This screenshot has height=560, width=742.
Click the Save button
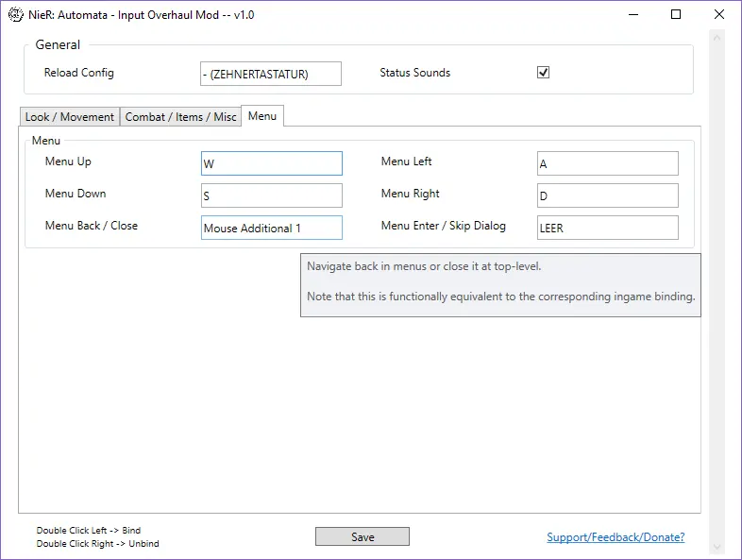(363, 536)
